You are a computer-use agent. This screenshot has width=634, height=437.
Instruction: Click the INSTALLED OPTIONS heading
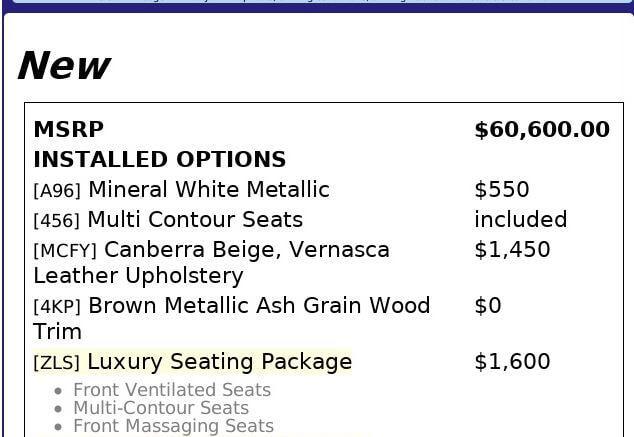click(x=159, y=160)
